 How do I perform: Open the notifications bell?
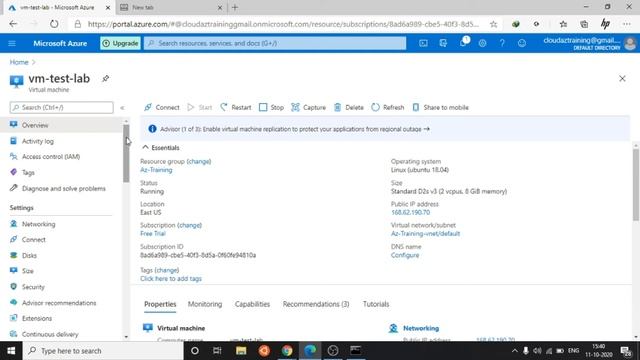[463, 42]
